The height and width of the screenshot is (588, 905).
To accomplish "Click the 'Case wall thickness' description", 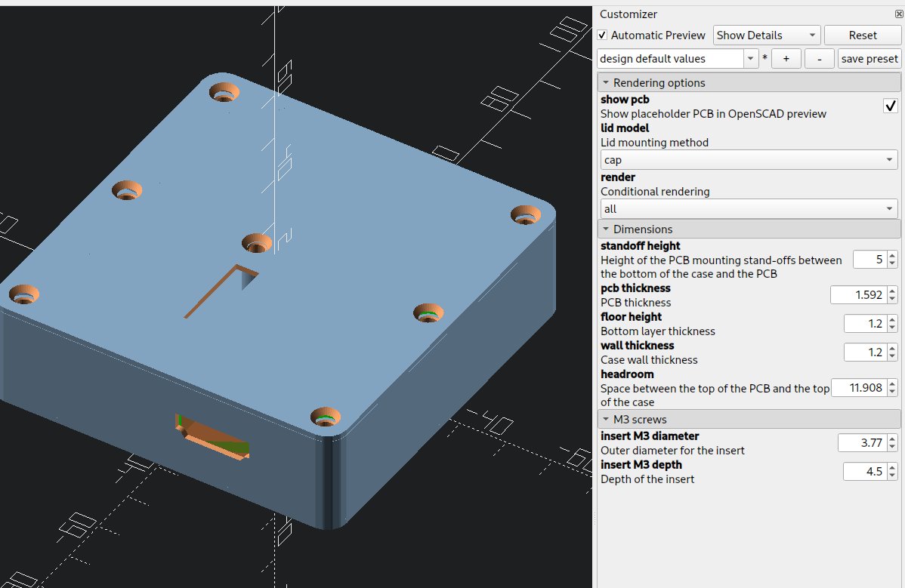I will click(x=650, y=360).
